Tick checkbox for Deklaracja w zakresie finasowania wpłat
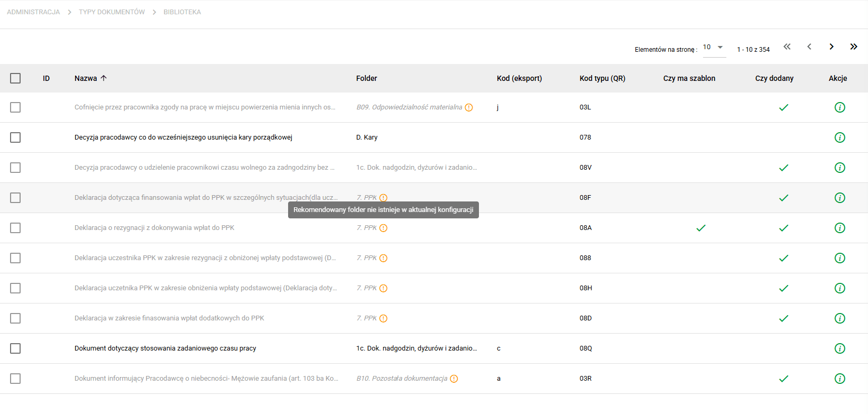The height and width of the screenshot is (414, 868). [15, 318]
